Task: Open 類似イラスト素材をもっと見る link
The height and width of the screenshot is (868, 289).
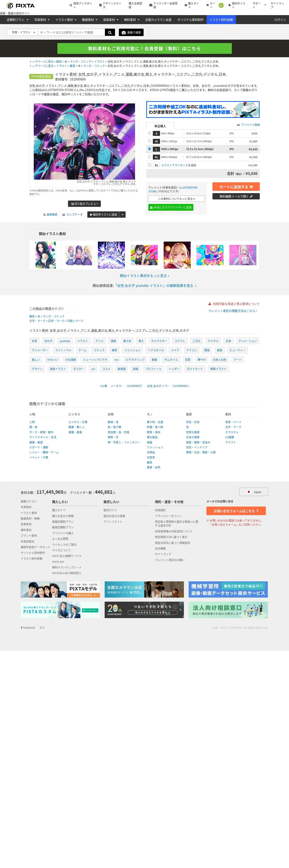Action: click(144, 276)
